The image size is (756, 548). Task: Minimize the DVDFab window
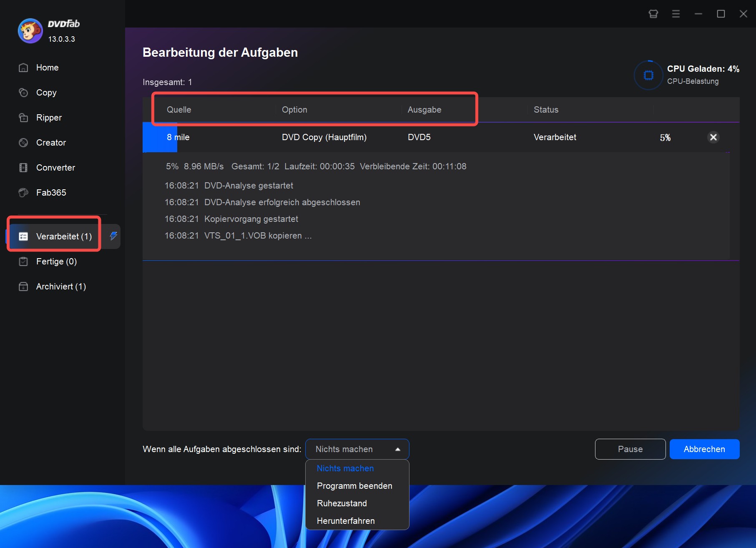pyautogui.click(x=698, y=14)
